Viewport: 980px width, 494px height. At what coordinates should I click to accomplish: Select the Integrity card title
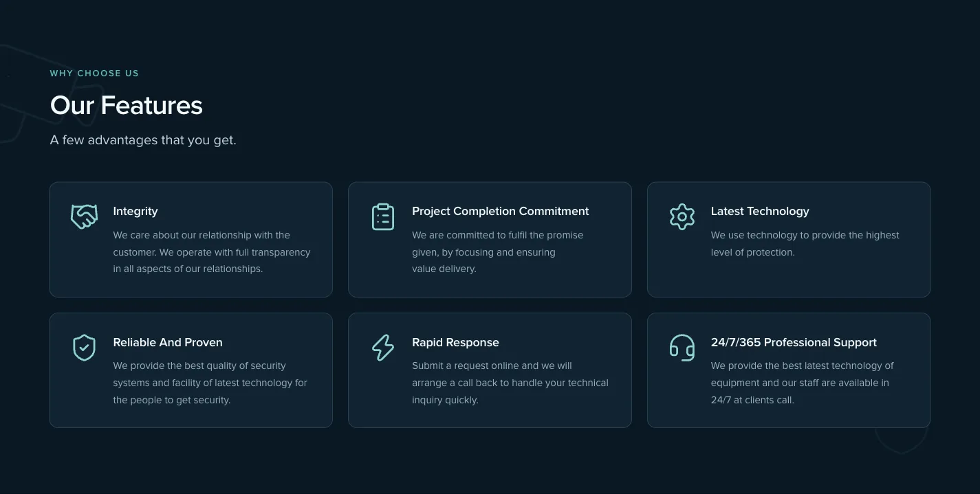pyautogui.click(x=135, y=211)
